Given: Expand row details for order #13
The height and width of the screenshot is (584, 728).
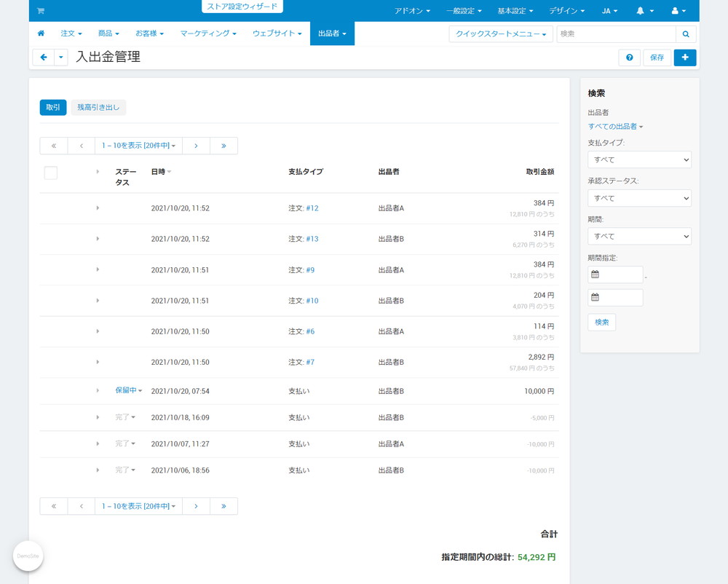Looking at the screenshot, I should (x=98, y=239).
